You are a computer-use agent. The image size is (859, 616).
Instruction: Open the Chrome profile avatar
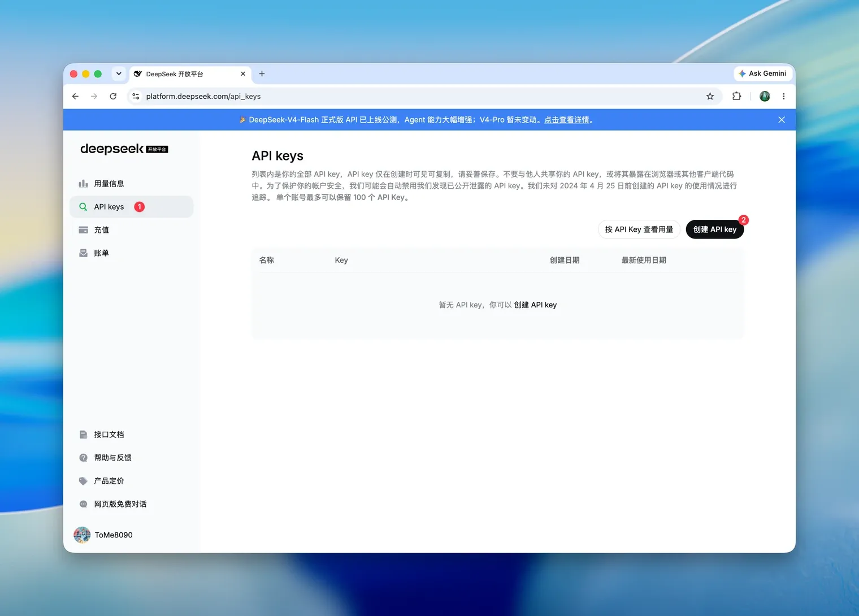(765, 97)
